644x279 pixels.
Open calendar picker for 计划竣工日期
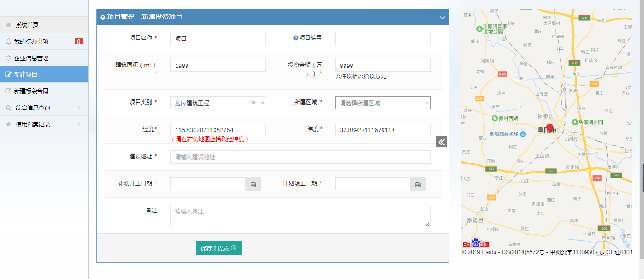pyautogui.click(x=418, y=184)
